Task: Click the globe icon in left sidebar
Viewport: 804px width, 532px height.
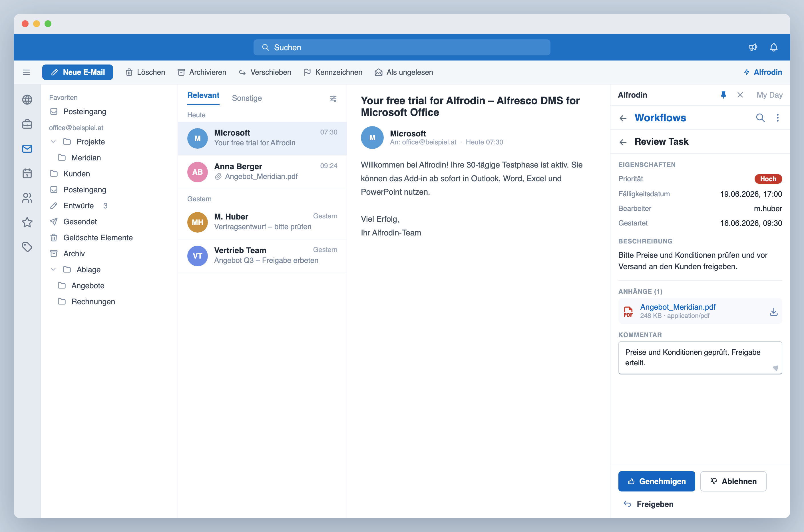Action: click(27, 100)
